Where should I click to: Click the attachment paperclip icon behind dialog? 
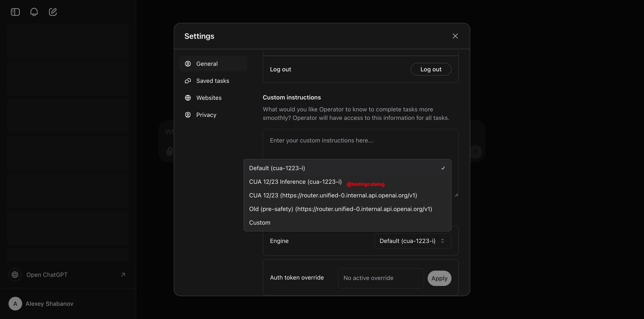pos(170,151)
